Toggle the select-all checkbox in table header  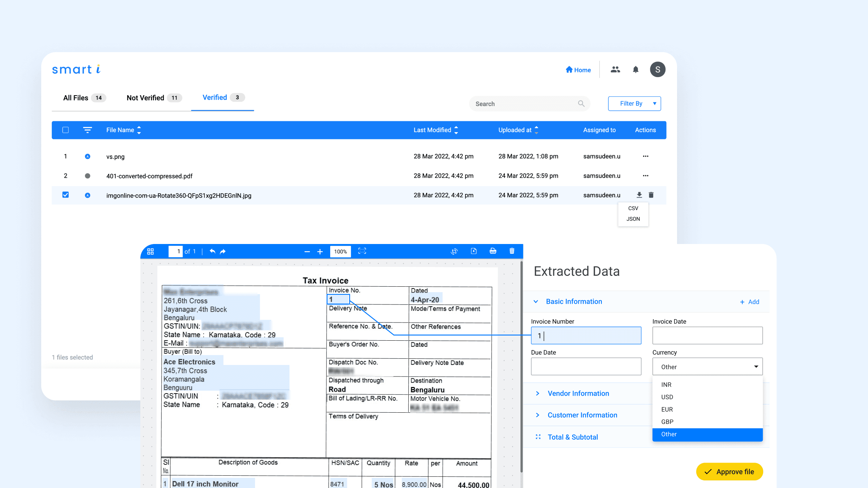(x=65, y=130)
